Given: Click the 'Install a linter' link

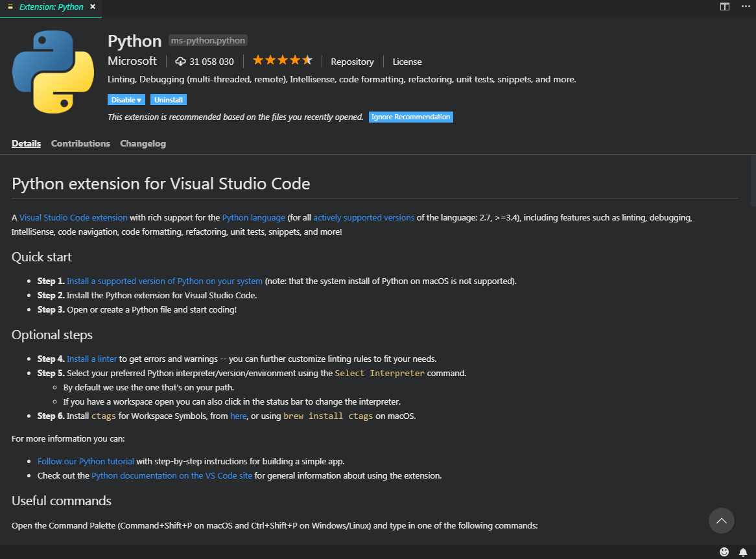Looking at the screenshot, I should click(x=91, y=358).
